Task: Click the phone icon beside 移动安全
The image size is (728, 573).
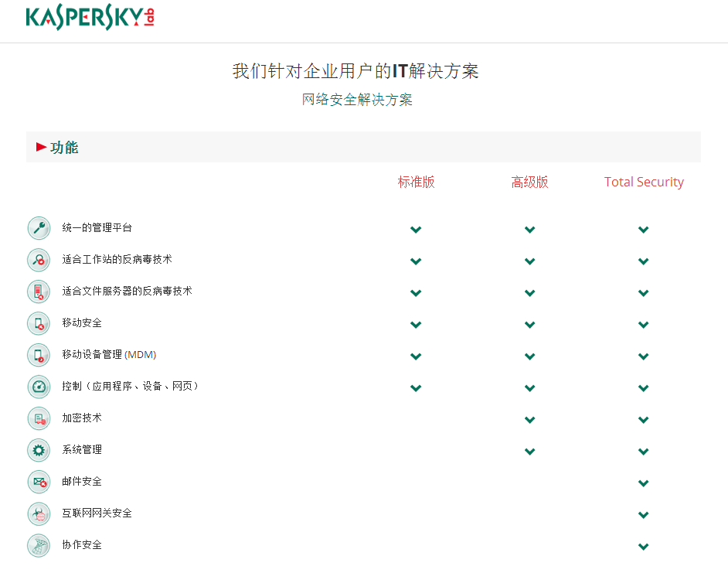Action: [x=39, y=323]
